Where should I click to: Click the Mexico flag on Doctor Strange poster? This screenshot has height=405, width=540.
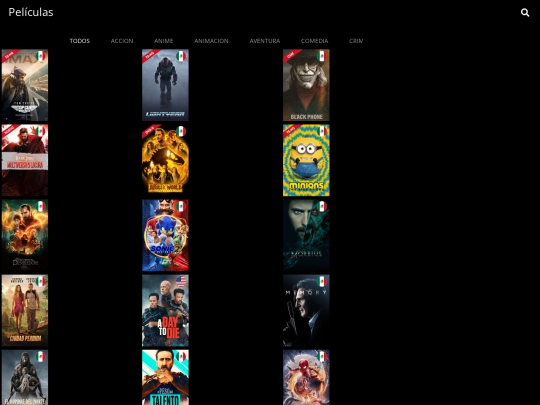point(41,131)
